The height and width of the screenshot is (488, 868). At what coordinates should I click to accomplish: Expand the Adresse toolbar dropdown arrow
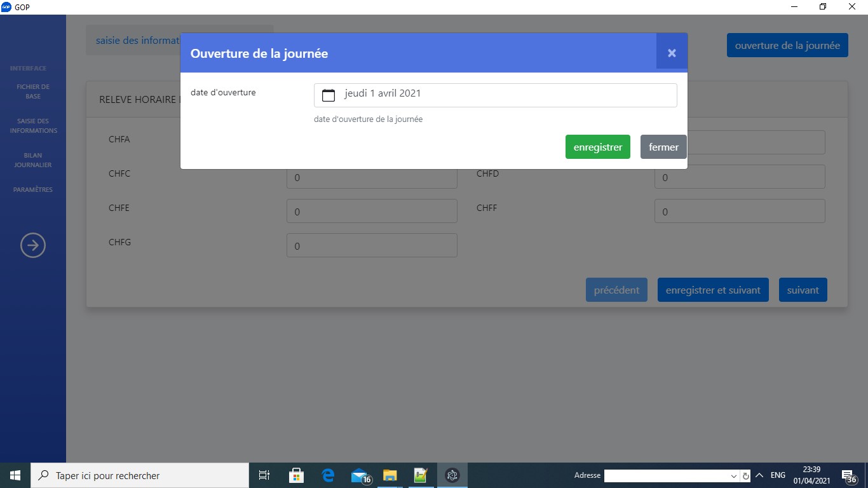click(x=734, y=476)
